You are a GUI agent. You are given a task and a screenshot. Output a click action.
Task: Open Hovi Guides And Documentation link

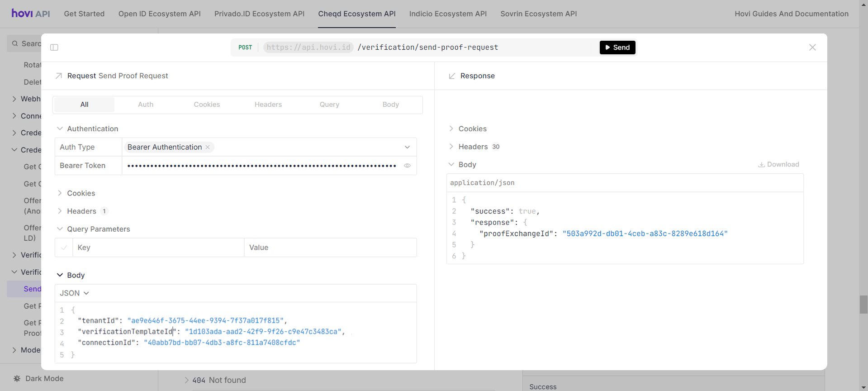point(791,14)
